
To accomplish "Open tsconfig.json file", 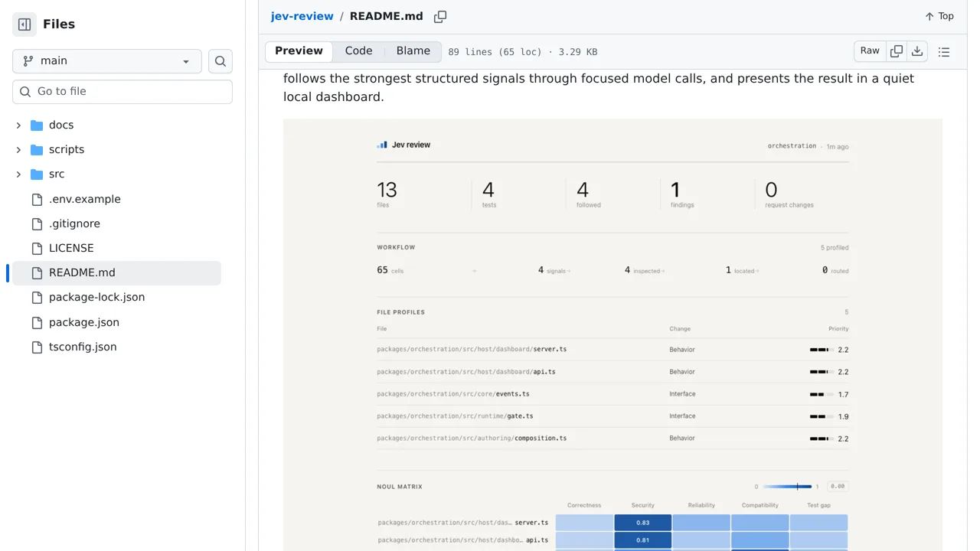I will [x=83, y=347].
